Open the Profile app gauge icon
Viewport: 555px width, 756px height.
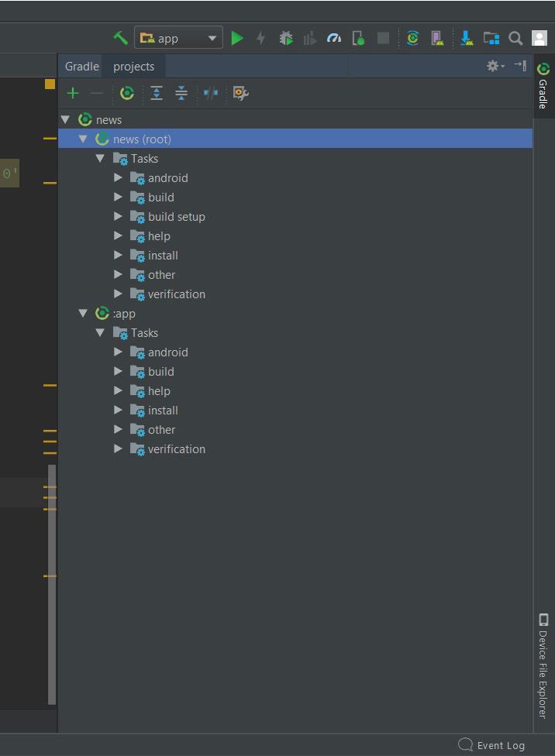click(334, 38)
